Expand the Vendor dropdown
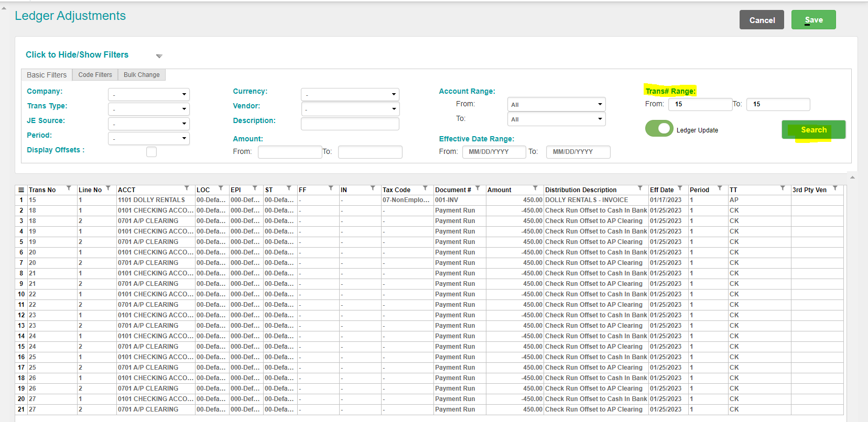The height and width of the screenshot is (422, 868). pyautogui.click(x=350, y=109)
